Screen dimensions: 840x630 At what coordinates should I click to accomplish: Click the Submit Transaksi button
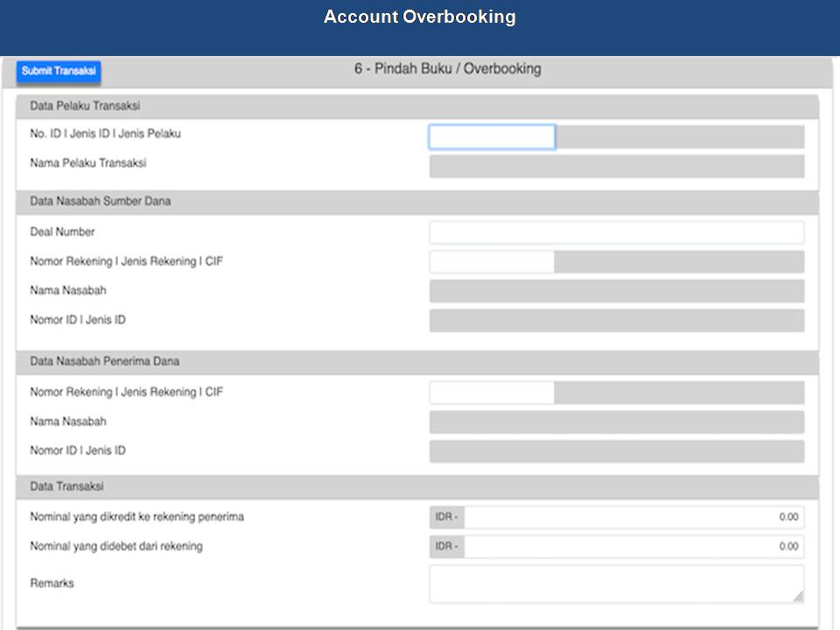coord(59,72)
